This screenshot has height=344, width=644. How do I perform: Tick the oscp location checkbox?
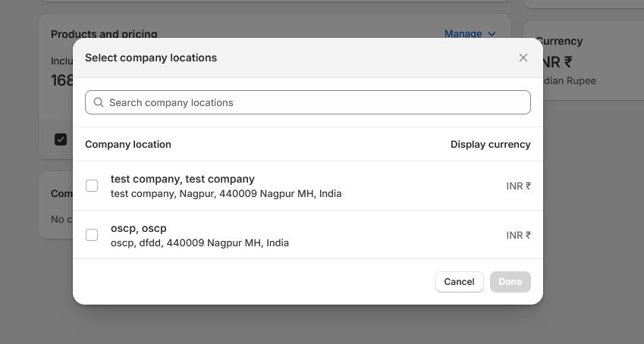[92, 235]
